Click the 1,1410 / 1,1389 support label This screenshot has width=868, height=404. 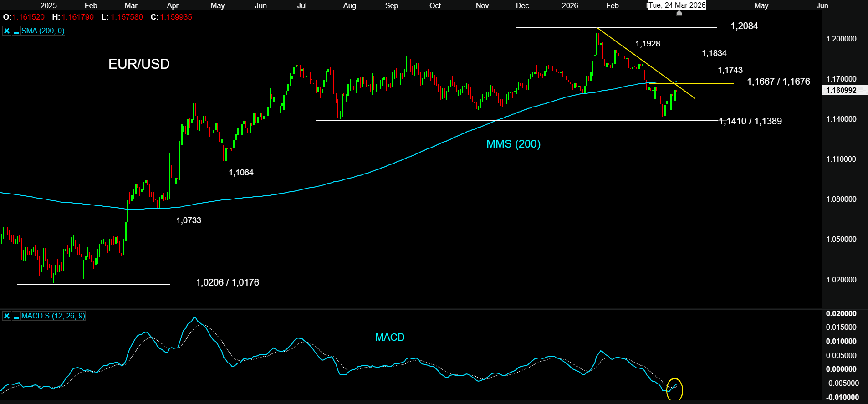pos(751,121)
